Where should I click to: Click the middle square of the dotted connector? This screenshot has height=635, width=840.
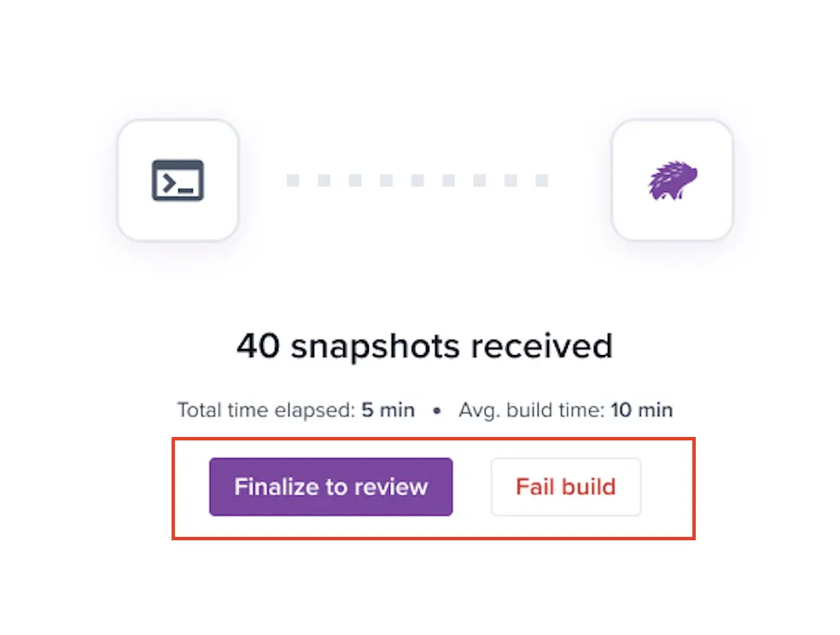[x=417, y=180]
